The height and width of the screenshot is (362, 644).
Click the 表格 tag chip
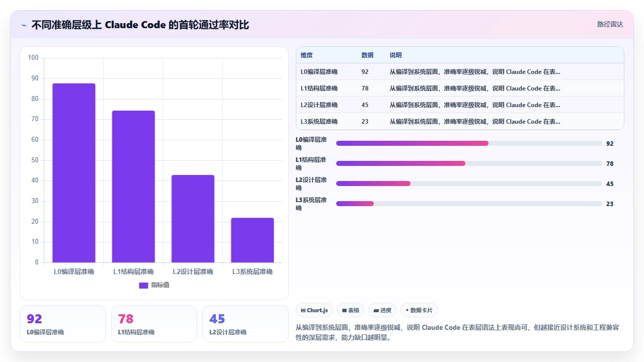point(350,310)
